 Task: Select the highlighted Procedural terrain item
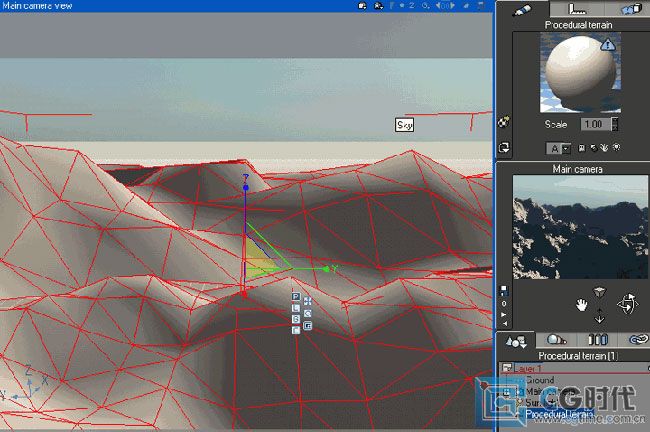[x=559, y=414]
